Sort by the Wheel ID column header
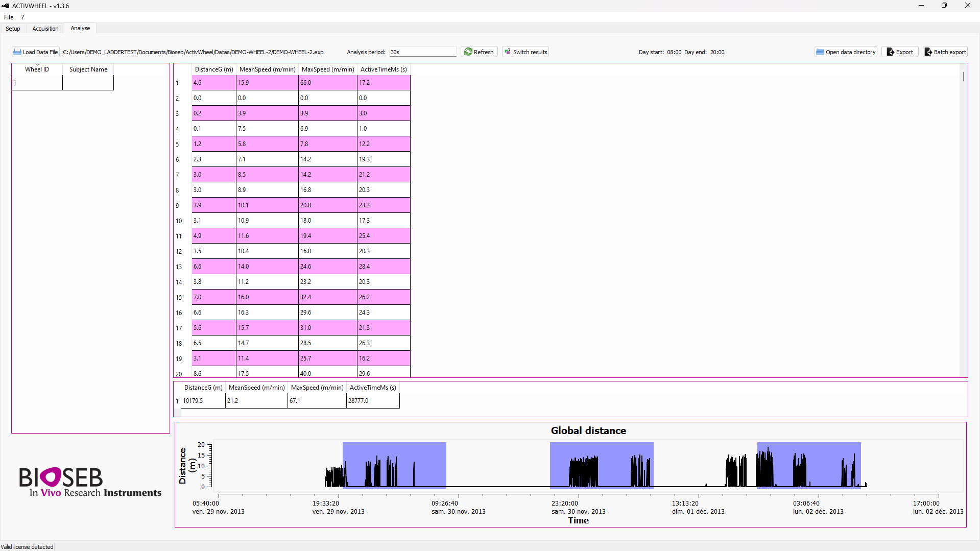980x551 pixels. click(37, 69)
